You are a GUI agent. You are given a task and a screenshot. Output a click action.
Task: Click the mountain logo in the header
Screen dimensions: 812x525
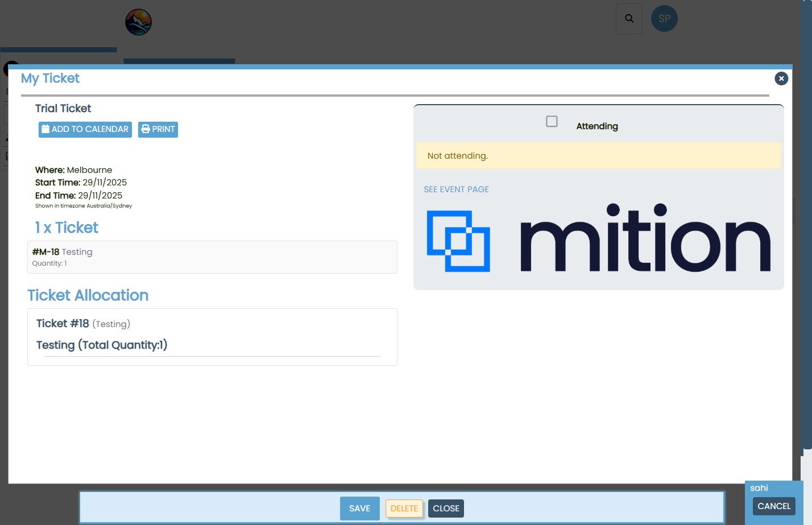click(x=138, y=22)
